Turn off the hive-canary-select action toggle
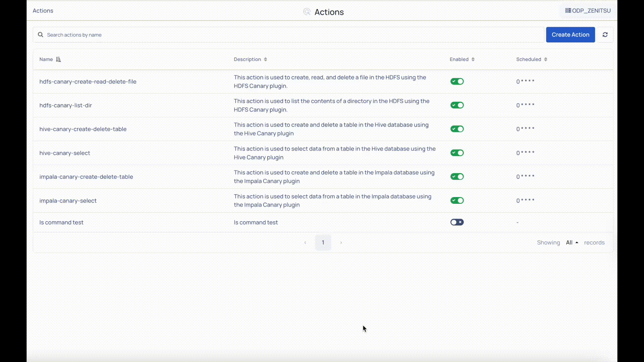This screenshot has height=362, width=644. (457, 153)
